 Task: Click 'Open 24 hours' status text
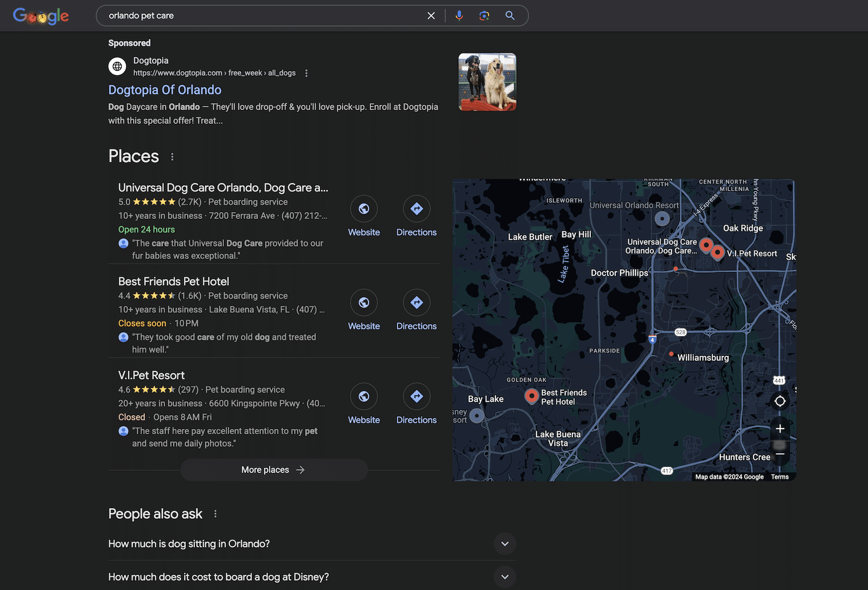(146, 229)
